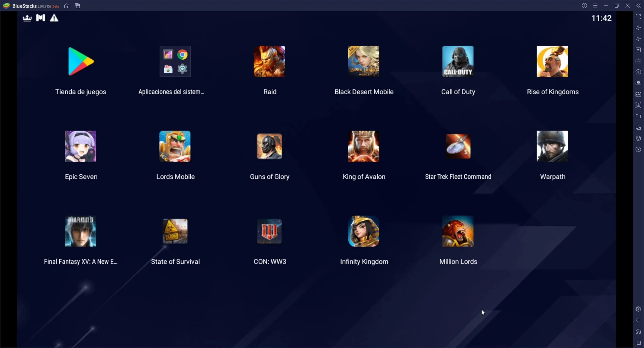Image resolution: width=644 pixels, height=348 pixels.
Task: Open BlueStacks settings gear icon
Action: 638,309
